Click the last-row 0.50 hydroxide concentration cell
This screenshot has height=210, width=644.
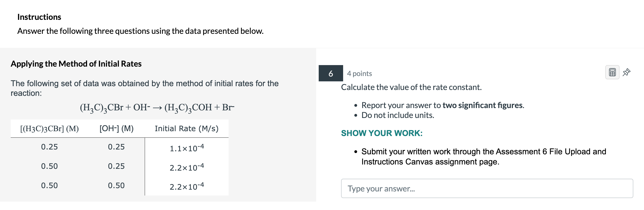(116, 186)
